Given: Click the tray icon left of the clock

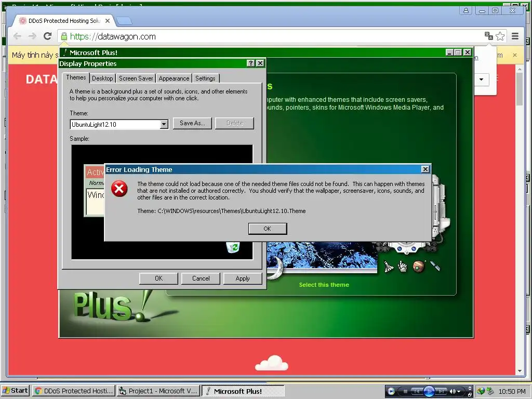Looking at the screenshot, I should [x=490, y=391].
